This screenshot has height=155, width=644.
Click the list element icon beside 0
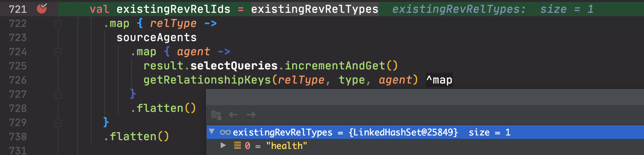tap(238, 146)
